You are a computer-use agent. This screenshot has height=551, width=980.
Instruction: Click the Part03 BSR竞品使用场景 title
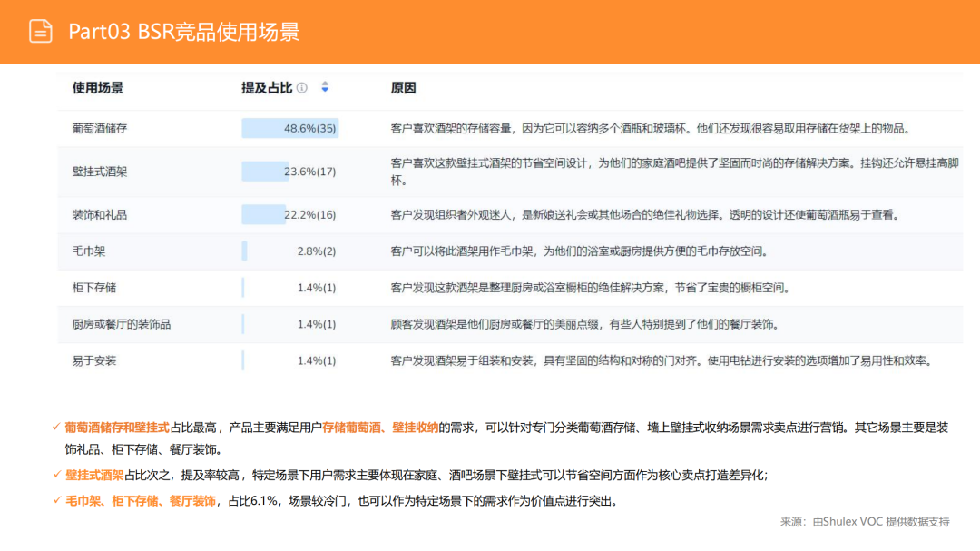[183, 31]
